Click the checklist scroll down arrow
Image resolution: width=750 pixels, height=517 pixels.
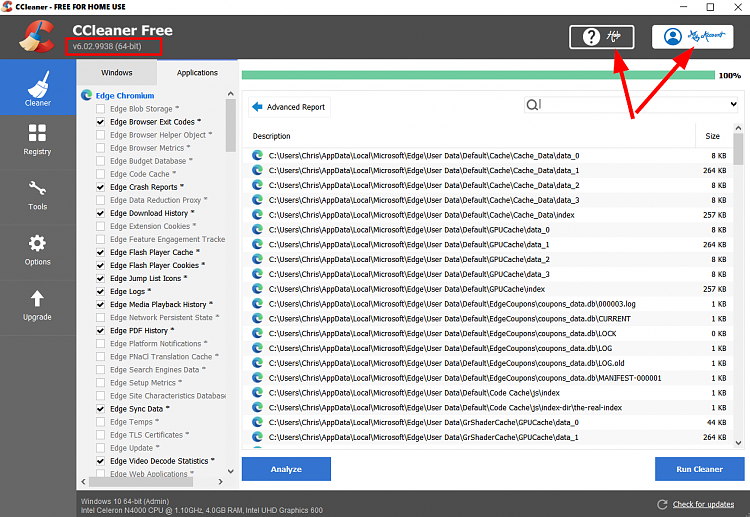point(231,471)
